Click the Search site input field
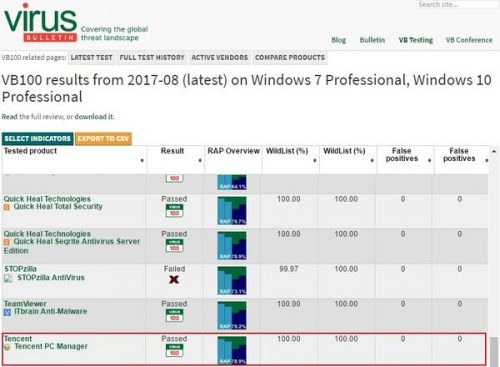Viewport: 500px width, 367px height. (457, 4)
